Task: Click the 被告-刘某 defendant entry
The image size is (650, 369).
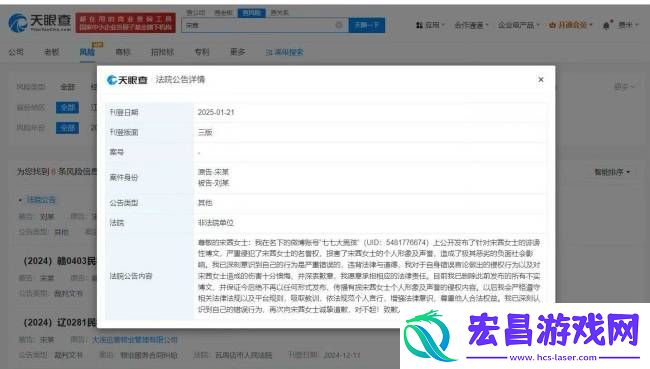Action: pos(213,183)
